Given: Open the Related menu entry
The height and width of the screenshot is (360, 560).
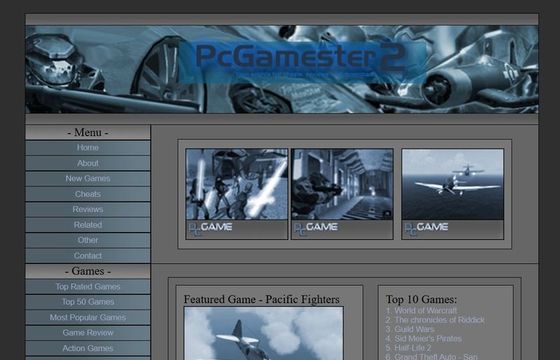Looking at the screenshot, I should [88, 225].
